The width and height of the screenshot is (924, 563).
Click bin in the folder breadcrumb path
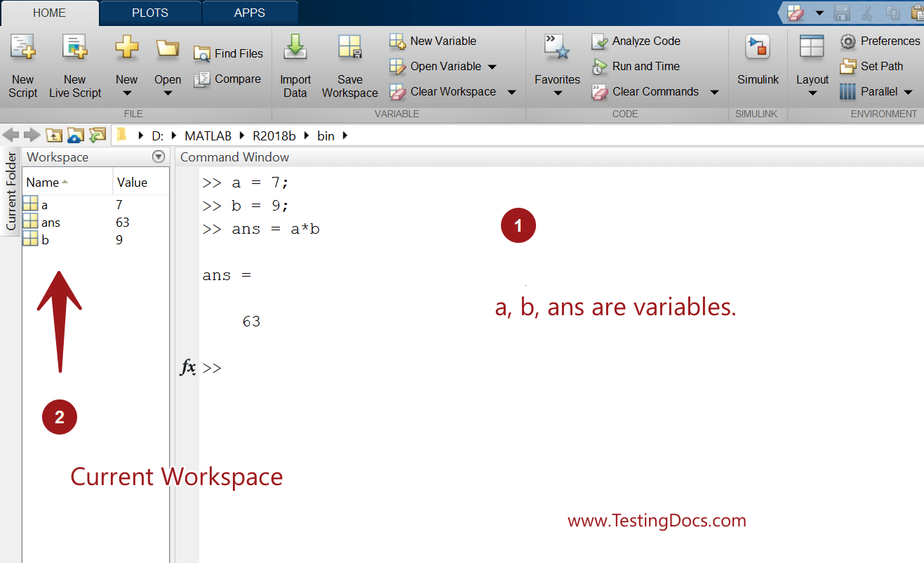325,135
